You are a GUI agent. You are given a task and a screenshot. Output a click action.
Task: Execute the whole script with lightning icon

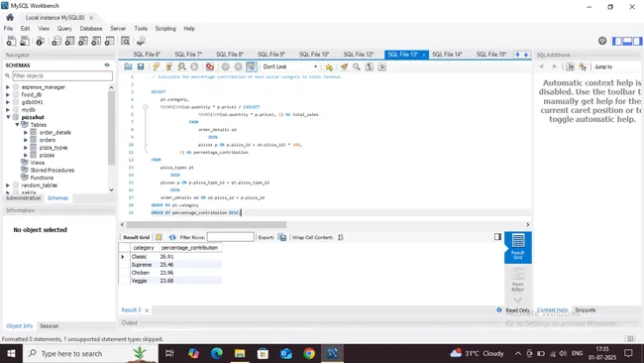coord(157,66)
